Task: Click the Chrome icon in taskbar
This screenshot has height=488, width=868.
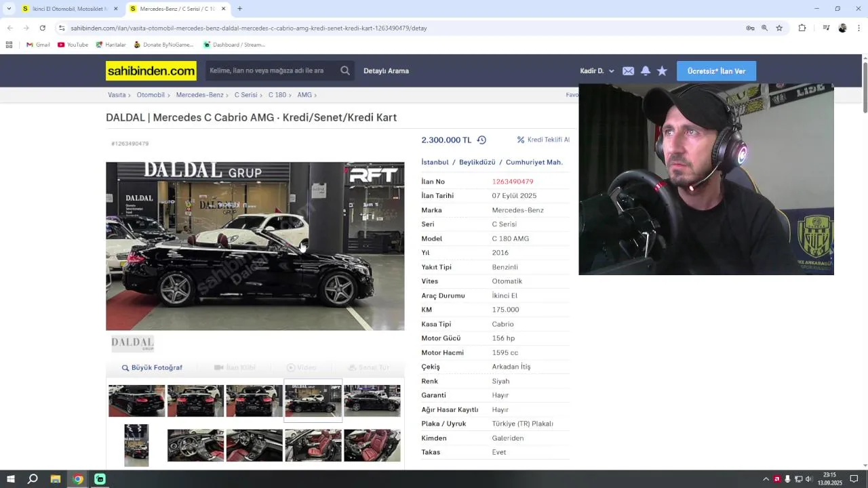Action: click(78, 479)
